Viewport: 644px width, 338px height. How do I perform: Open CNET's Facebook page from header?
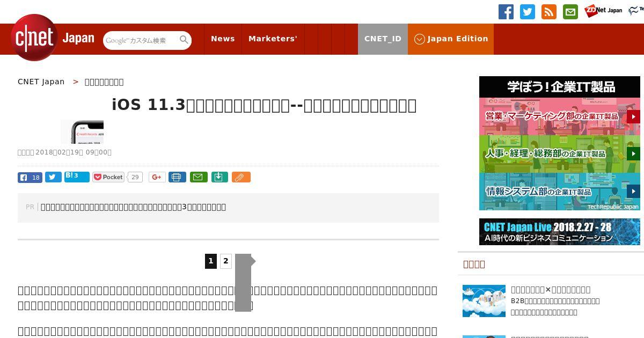coord(506,12)
